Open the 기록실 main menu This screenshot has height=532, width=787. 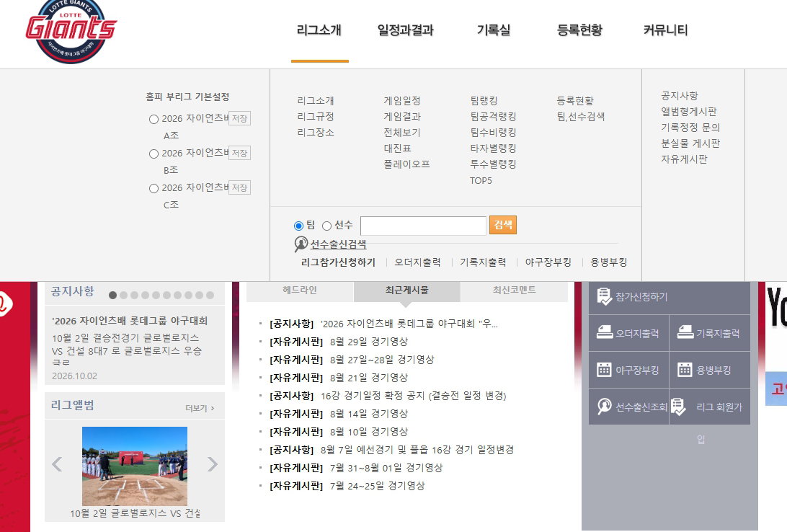coord(494,30)
